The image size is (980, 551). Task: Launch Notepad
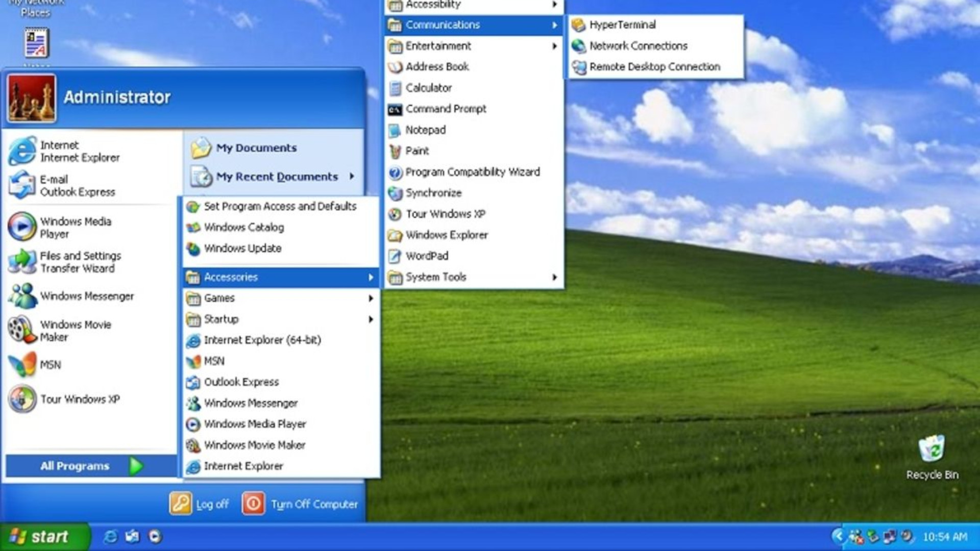tap(425, 130)
